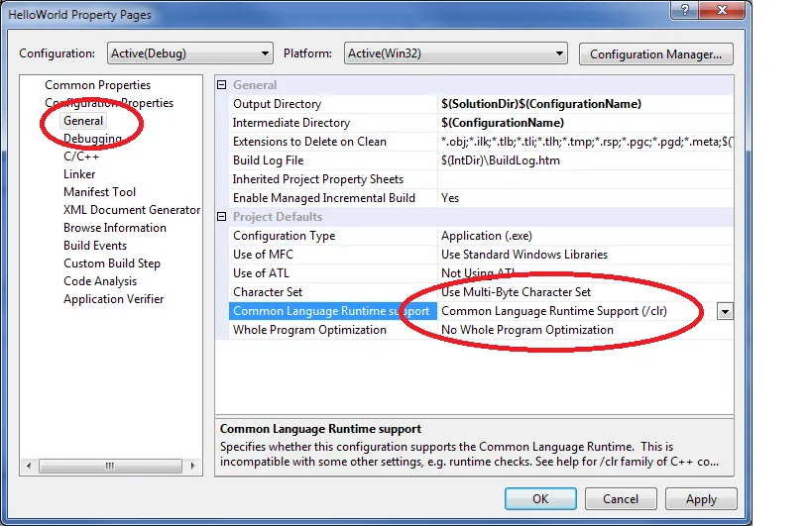Open the Debugging properties page
The height and width of the screenshot is (526, 812).
92,139
